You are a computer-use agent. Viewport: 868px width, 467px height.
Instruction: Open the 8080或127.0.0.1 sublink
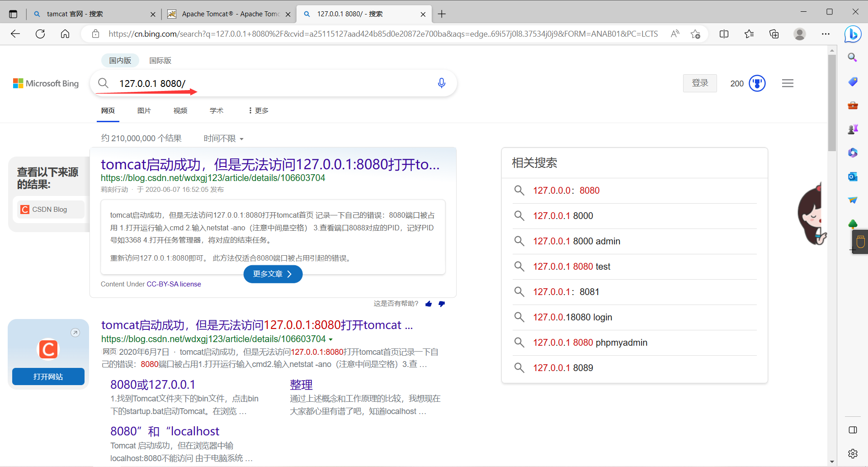pos(153,385)
